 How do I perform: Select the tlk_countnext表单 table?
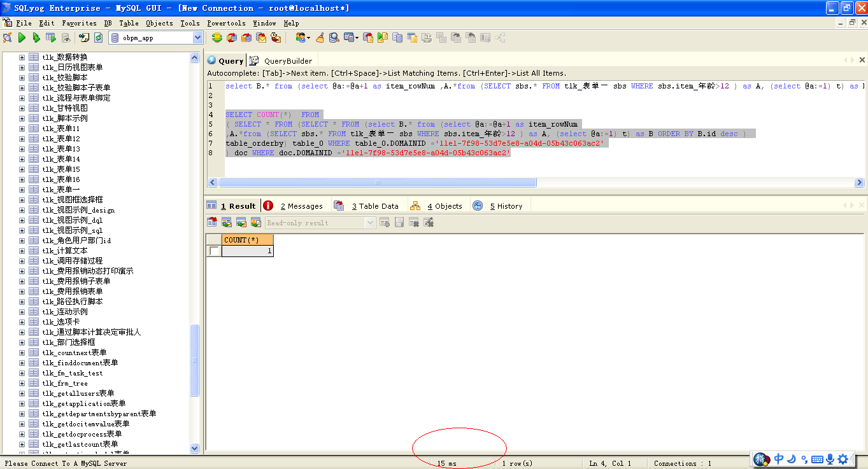tap(75, 352)
